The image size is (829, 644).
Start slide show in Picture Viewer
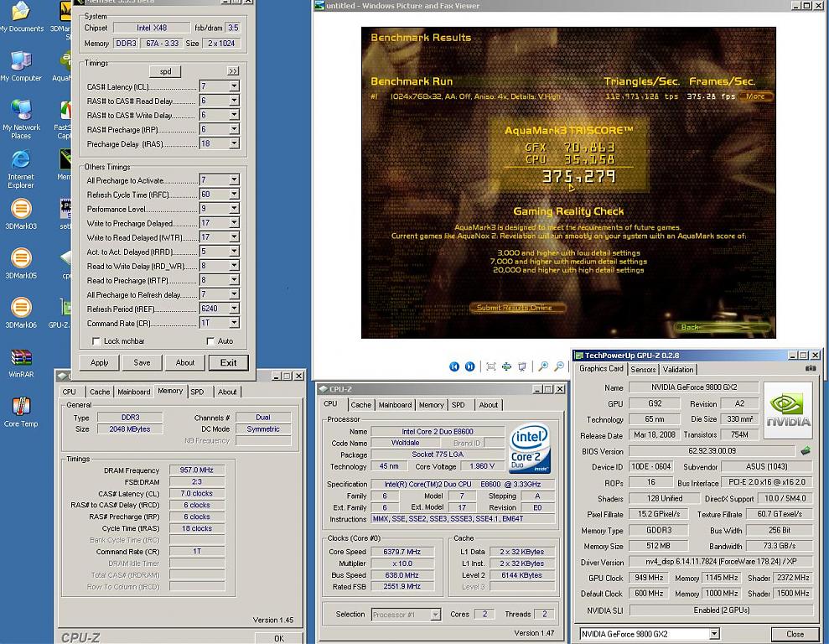(x=522, y=366)
